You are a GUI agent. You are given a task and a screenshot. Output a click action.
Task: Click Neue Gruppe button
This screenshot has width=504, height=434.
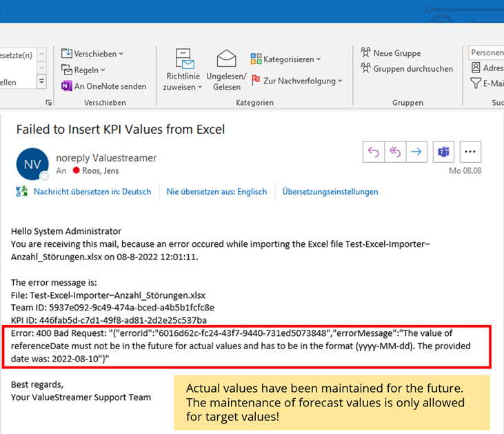[390, 53]
